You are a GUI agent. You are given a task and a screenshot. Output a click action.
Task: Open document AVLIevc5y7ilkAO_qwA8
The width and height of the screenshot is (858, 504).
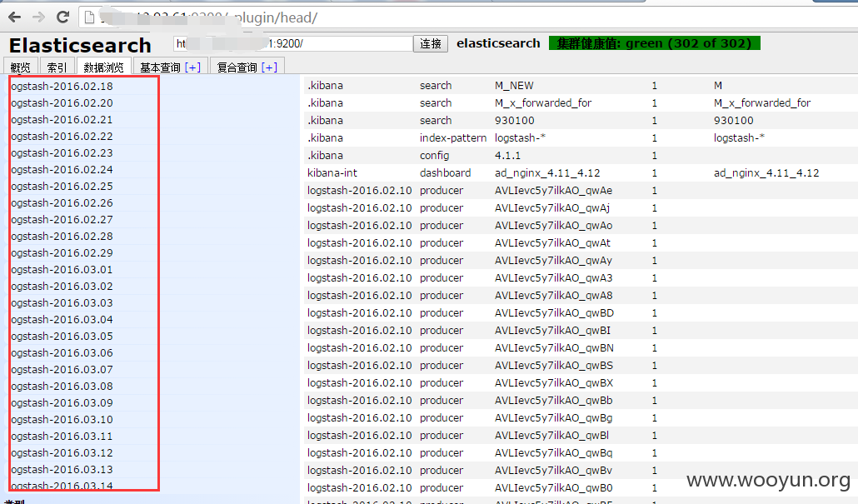[x=581, y=296]
